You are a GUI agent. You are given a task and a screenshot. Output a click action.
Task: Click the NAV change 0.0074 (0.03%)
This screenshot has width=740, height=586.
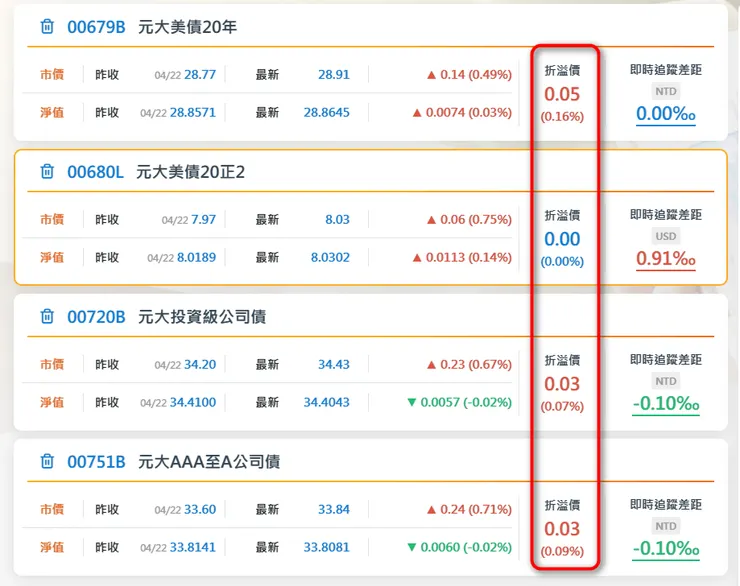point(462,112)
